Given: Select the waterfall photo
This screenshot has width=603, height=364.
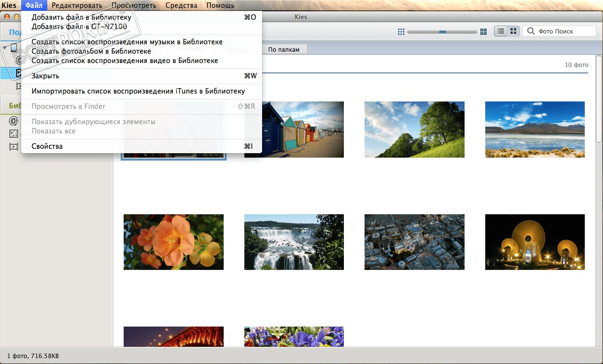Looking at the screenshot, I should click(294, 242).
